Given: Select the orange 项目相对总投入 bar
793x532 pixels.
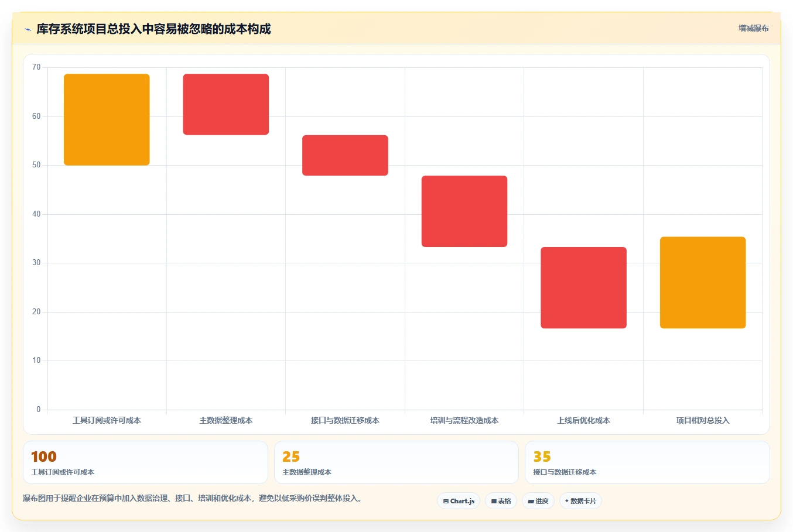Looking at the screenshot, I should pyautogui.click(x=703, y=283).
